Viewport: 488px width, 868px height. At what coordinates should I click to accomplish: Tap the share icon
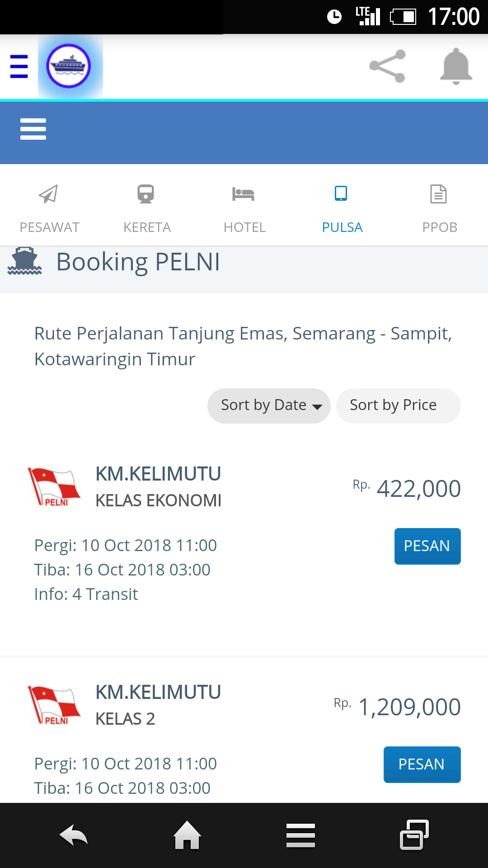point(387,66)
